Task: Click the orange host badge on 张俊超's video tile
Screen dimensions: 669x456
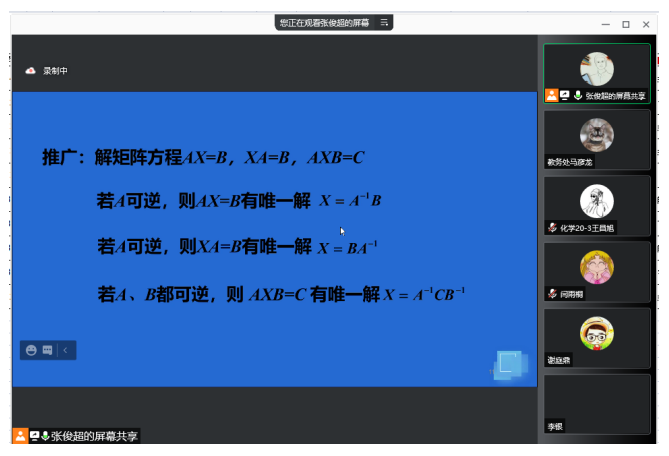Action: coord(551,96)
